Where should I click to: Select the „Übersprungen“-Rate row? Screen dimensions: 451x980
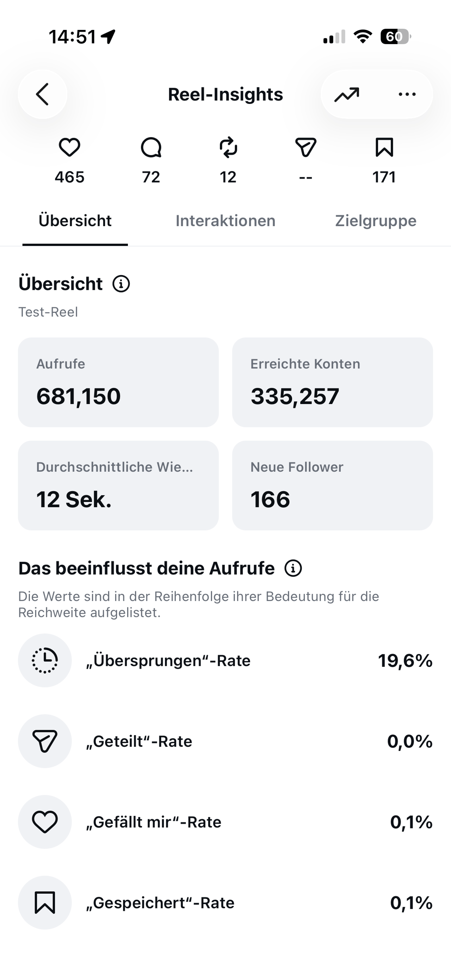tap(225, 660)
